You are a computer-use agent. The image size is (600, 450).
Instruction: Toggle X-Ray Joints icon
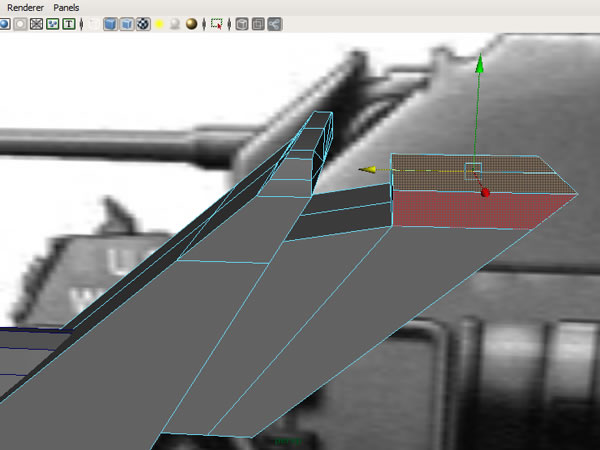click(274, 24)
